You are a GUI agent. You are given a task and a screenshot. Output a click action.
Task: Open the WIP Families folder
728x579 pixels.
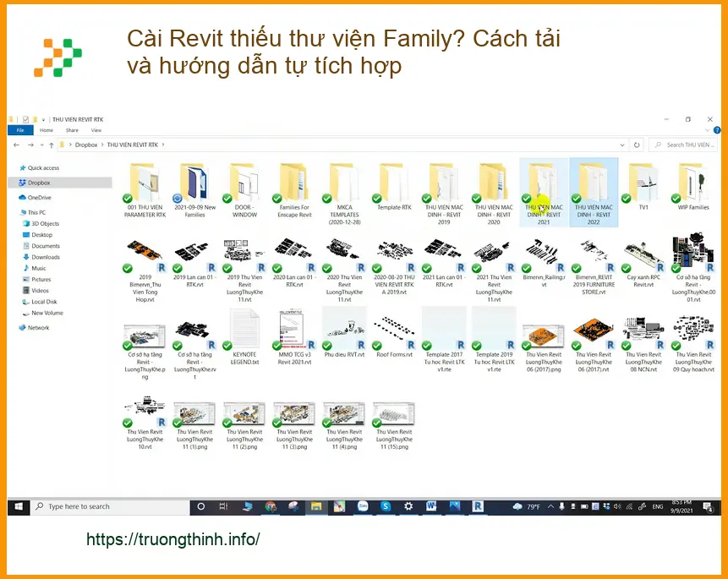693,187
